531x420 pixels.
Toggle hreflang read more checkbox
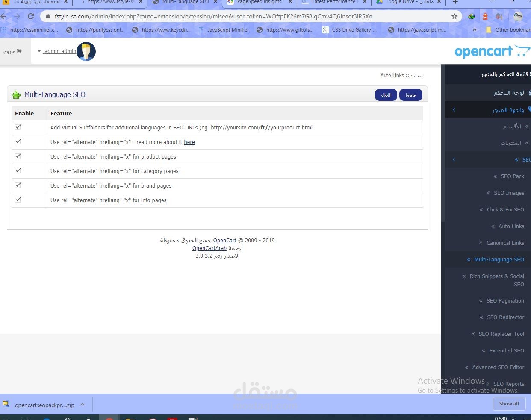point(18,141)
